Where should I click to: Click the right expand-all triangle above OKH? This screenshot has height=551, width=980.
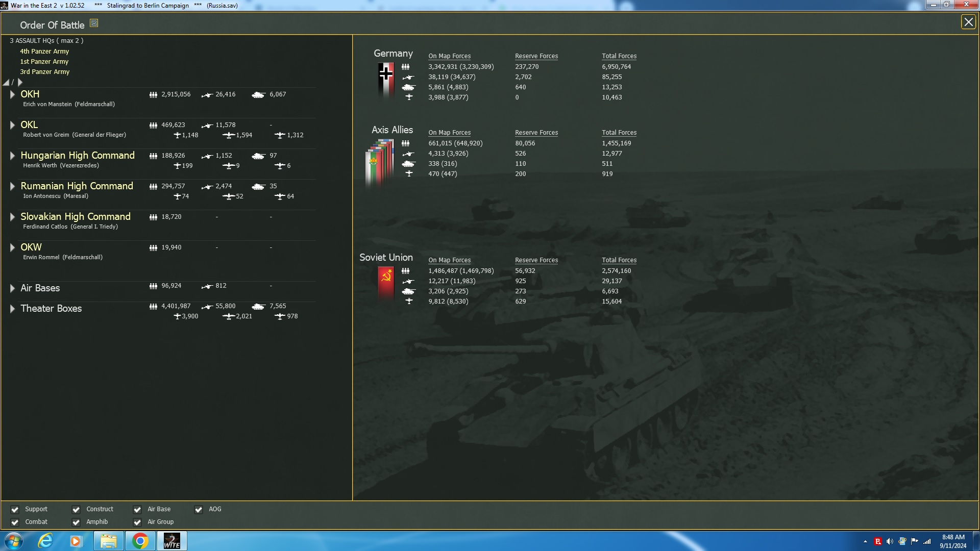20,83
